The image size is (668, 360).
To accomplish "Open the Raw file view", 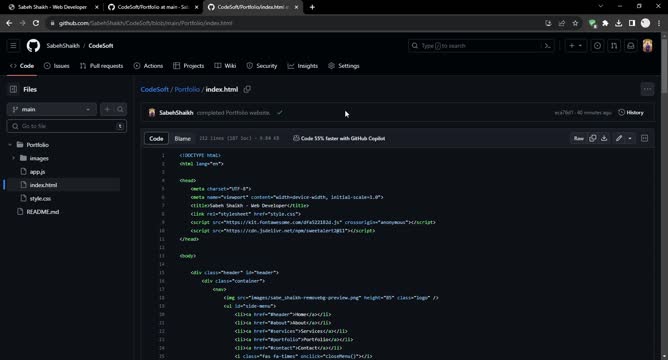I will [579, 138].
